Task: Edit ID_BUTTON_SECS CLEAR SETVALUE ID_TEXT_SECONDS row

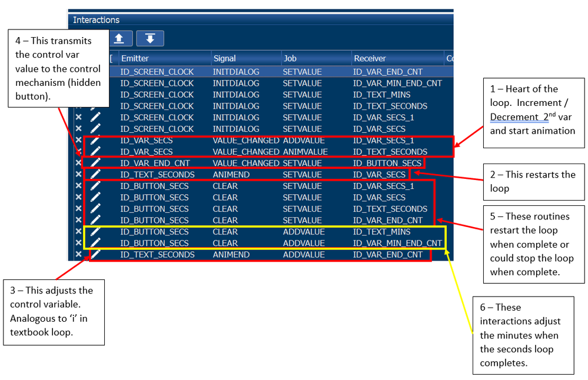Action: (95, 209)
